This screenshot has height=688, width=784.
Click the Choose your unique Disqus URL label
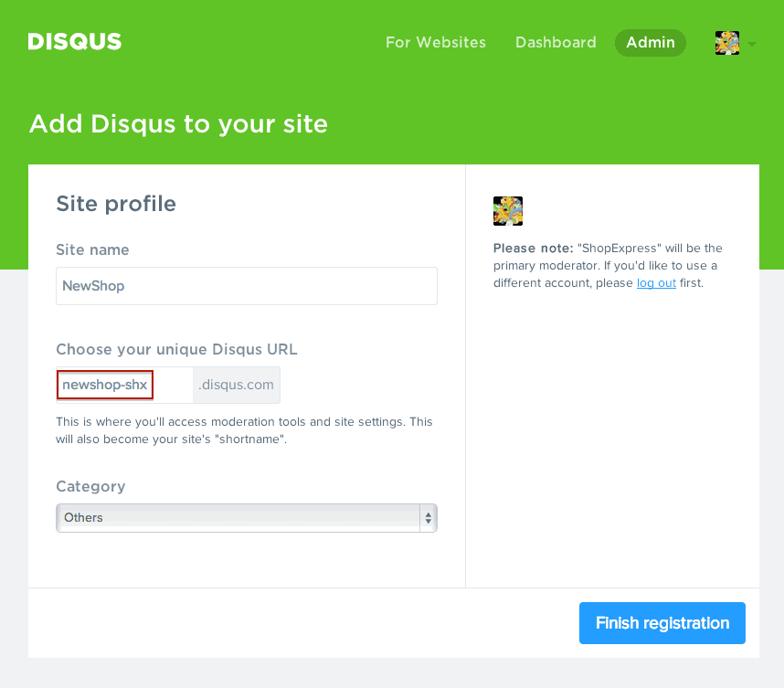176,350
